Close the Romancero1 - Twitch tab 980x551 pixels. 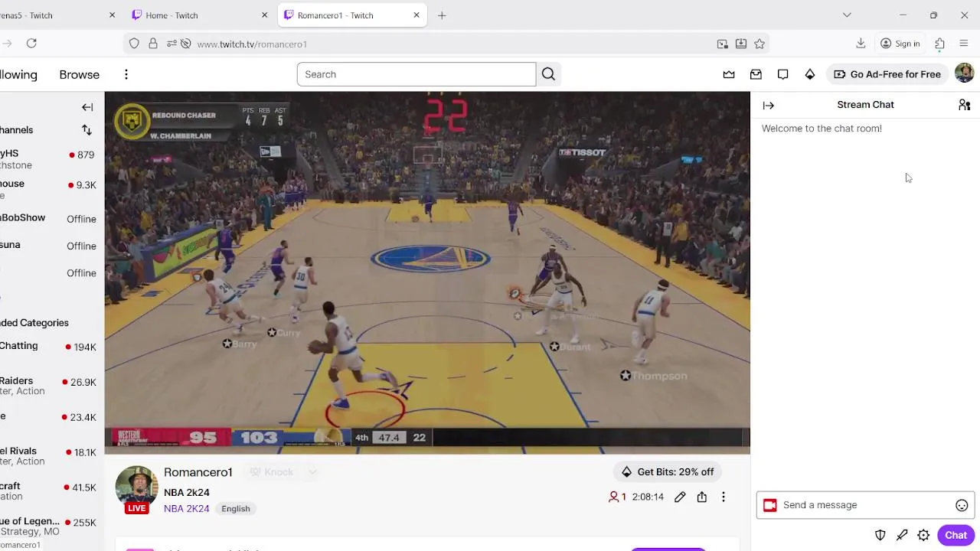tap(416, 15)
